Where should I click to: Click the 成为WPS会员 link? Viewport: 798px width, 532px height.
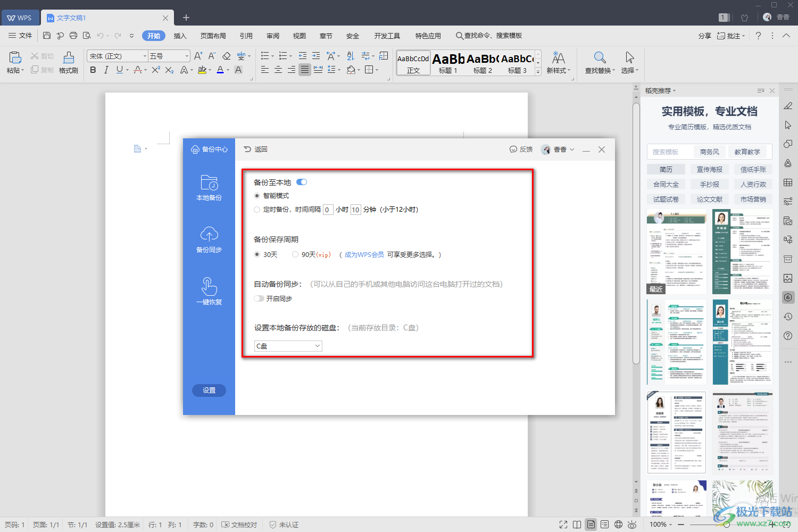tap(364, 255)
